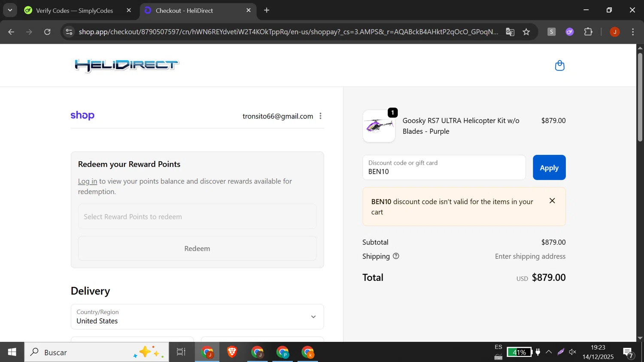Open Google Translate icon in address bar
This screenshot has width=644, height=362.
[x=510, y=32]
